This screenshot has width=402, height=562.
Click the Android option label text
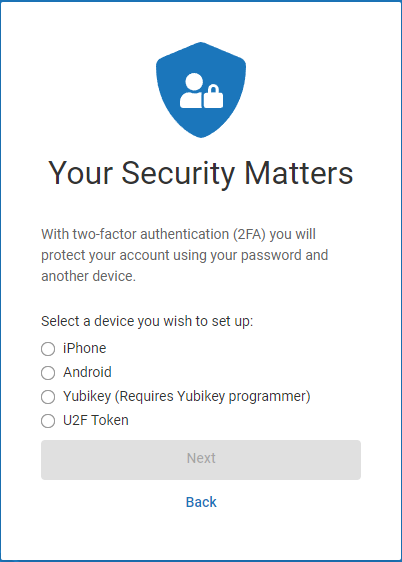pos(87,372)
